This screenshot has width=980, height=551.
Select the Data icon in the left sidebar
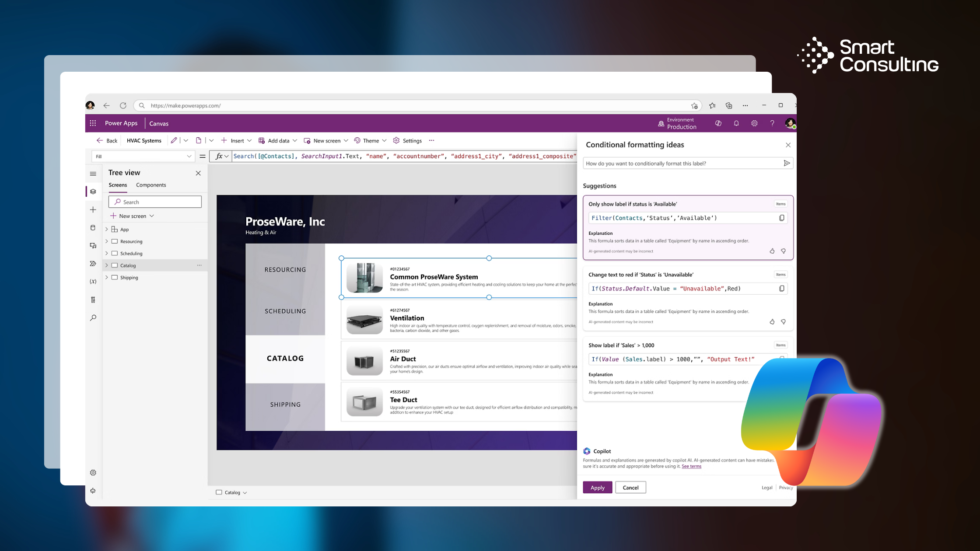coord(93,227)
